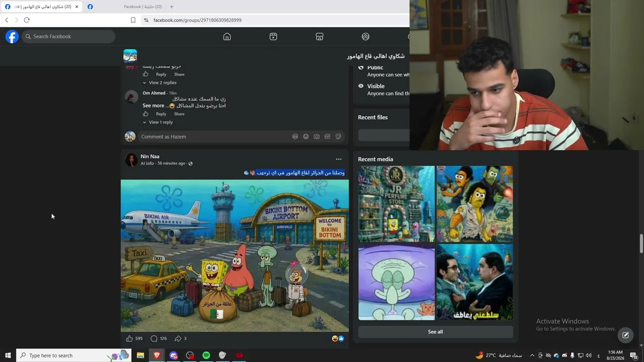Image resolution: width=644 pixels, height=362 pixels.
Task: Open yellow cartoon characters with guns thumbnail
Action: pyautogui.click(x=475, y=204)
